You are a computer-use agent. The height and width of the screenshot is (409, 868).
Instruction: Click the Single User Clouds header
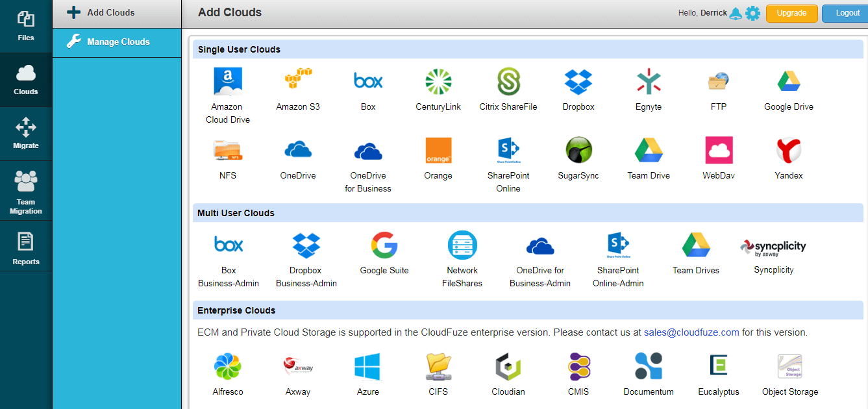[x=528, y=49]
